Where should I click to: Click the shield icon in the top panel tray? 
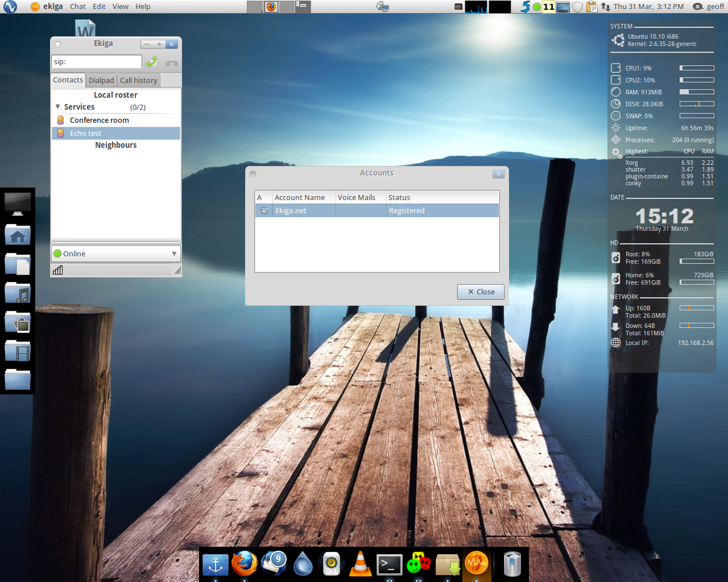[x=577, y=6]
